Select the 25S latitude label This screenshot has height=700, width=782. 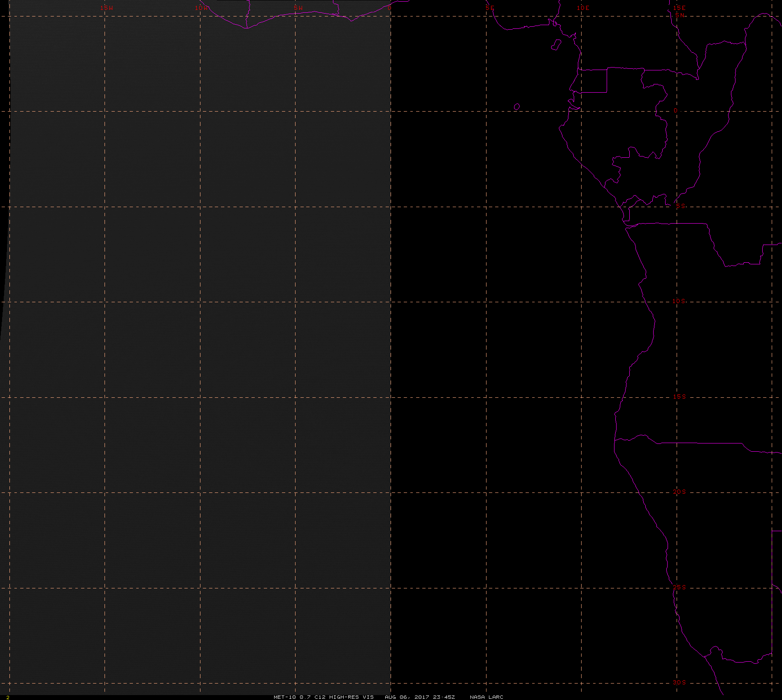pos(680,587)
